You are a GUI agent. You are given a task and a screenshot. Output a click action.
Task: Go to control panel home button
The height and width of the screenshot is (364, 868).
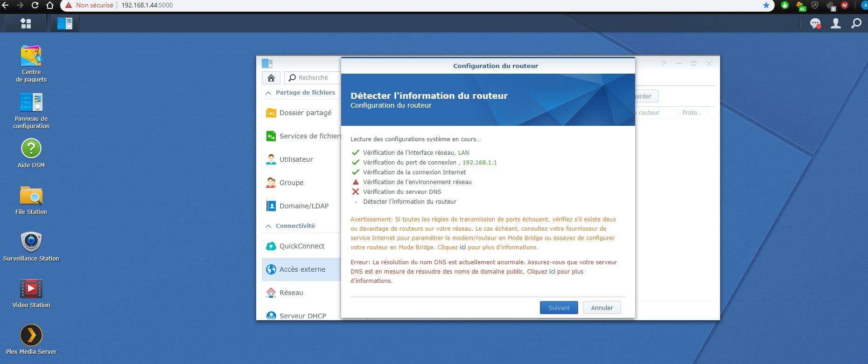tap(271, 78)
